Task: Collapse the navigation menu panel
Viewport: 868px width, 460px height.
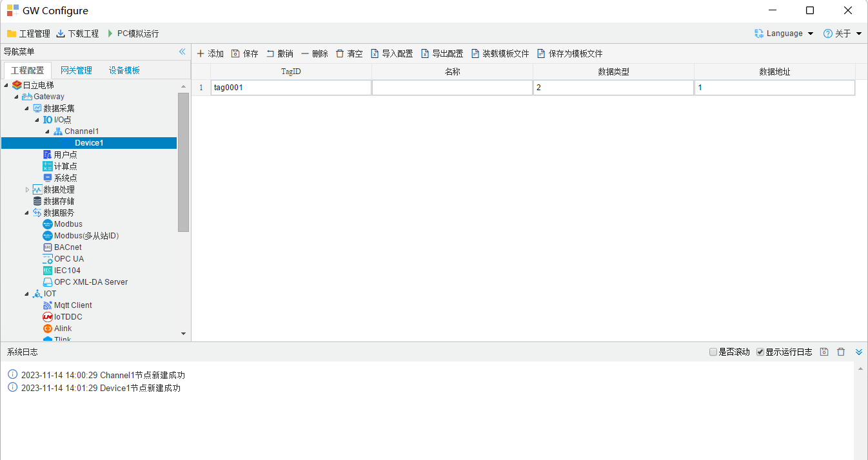Action: coord(182,52)
